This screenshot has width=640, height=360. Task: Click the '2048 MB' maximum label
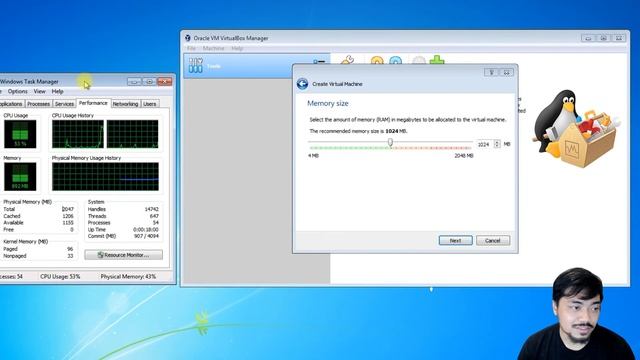click(464, 156)
